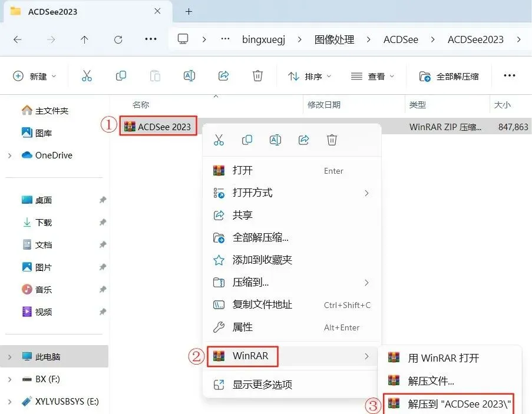532x414 pixels.
Task: Click the PC monitor icon in address bar
Action: (183, 39)
